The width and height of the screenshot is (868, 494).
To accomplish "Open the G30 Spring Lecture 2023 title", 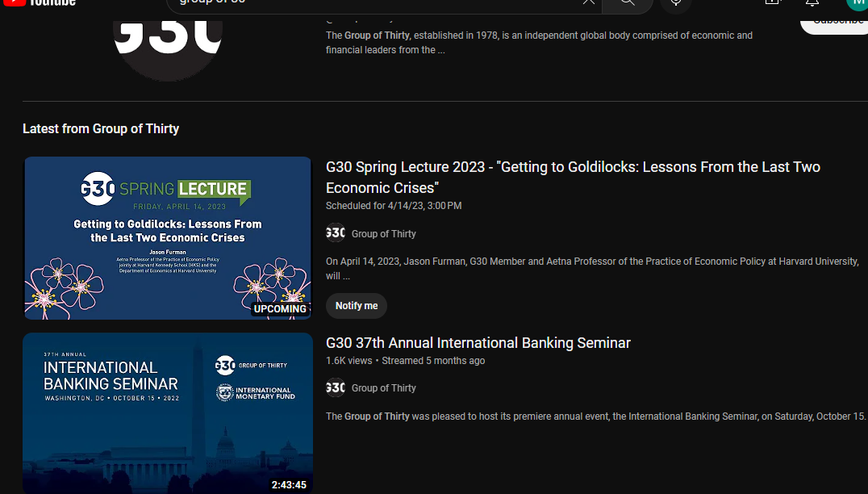I will pos(573,178).
